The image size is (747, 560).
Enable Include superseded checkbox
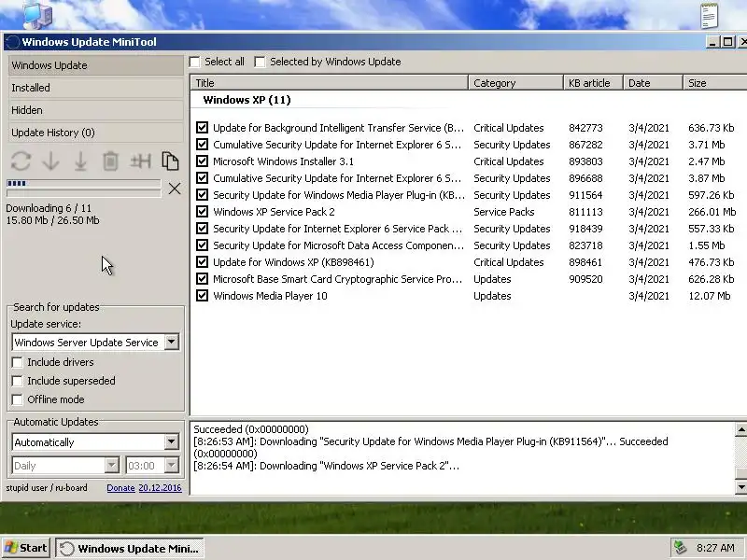17,381
